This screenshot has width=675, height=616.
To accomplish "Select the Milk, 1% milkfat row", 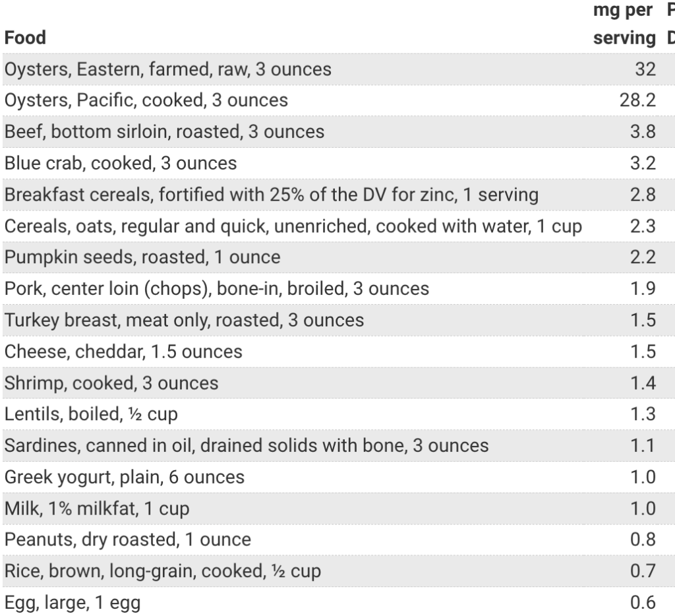I will (x=339, y=508).
